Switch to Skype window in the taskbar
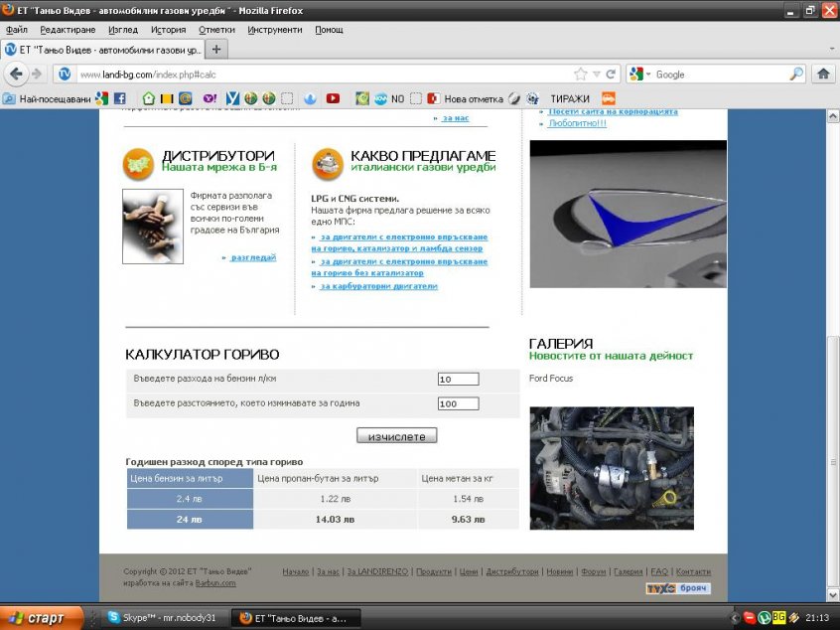This screenshot has width=840, height=630. [161, 617]
